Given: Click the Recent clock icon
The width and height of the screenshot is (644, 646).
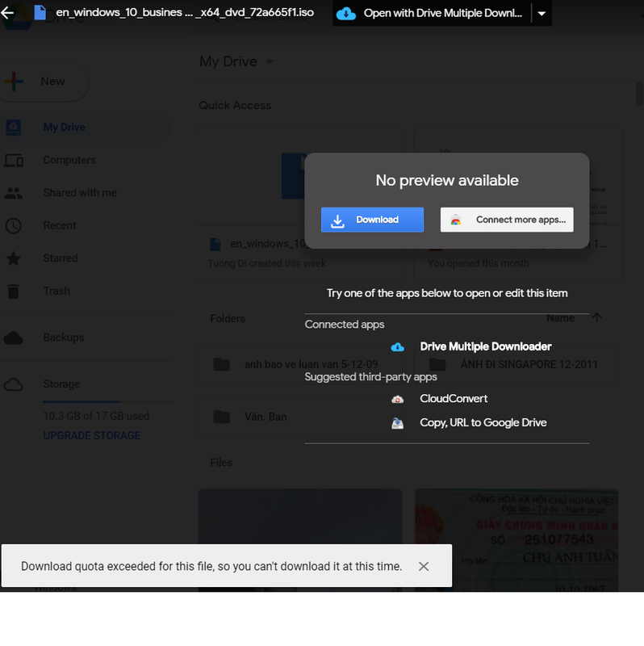Looking at the screenshot, I should (x=14, y=226).
